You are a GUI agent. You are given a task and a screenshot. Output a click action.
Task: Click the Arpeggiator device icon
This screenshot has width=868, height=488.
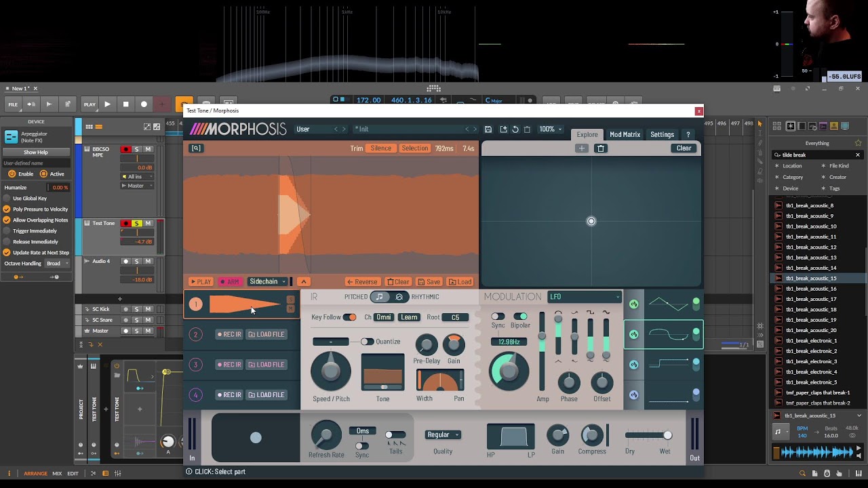(x=12, y=137)
